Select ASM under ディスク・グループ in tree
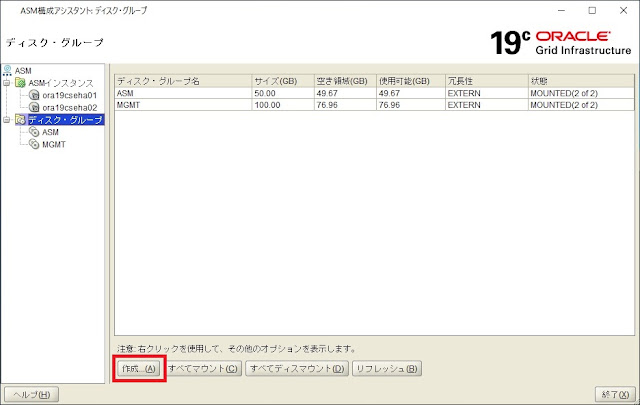Viewport: 640px width, 405px height. (50, 132)
